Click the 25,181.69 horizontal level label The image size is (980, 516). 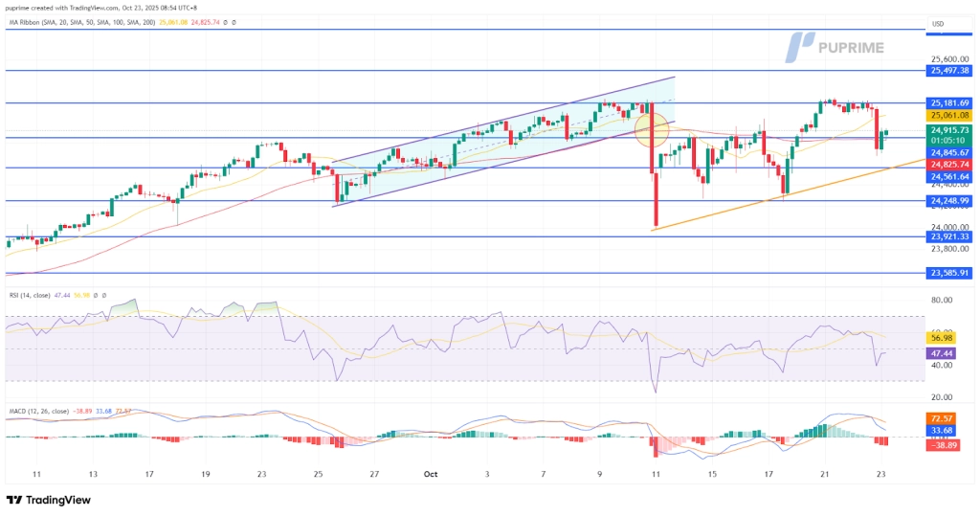click(948, 102)
